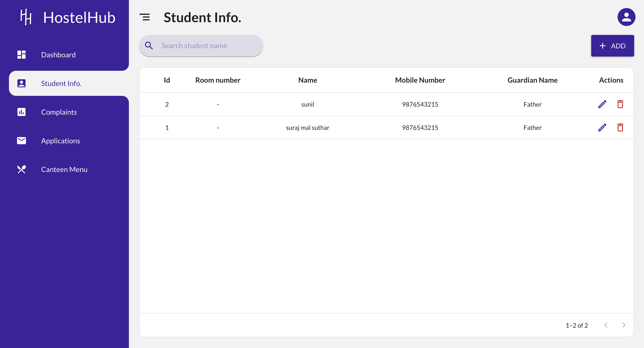
Task: Navigate to Applications page
Action: (x=60, y=141)
